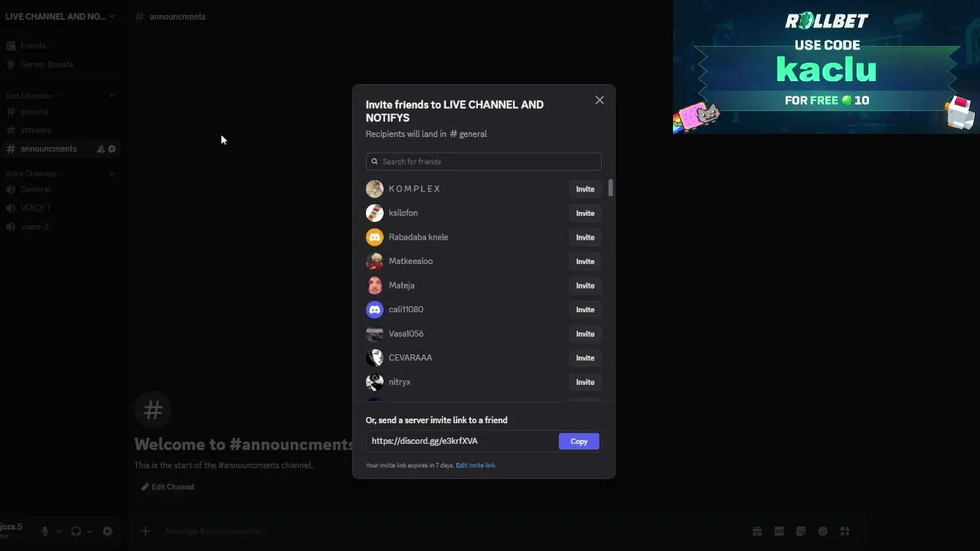Close the invite friends dialog
The width and height of the screenshot is (980, 551).
pos(599,100)
